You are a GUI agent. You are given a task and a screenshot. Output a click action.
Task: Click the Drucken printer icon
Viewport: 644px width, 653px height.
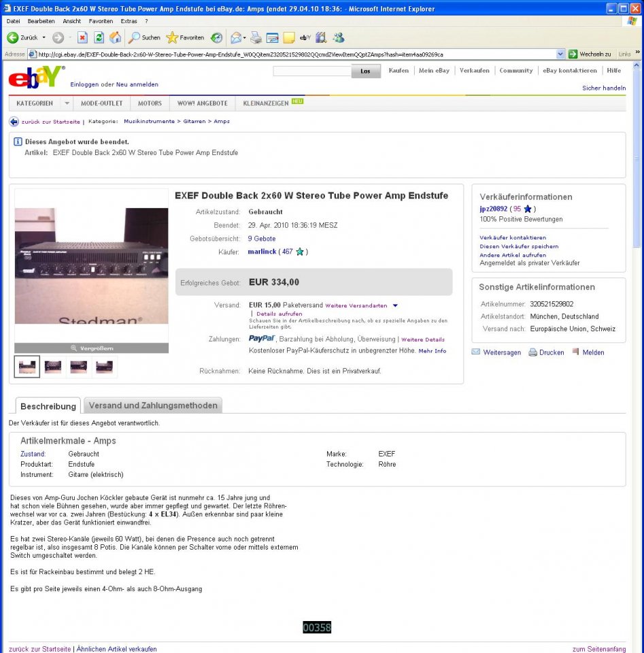pyautogui.click(x=532, y=352)
